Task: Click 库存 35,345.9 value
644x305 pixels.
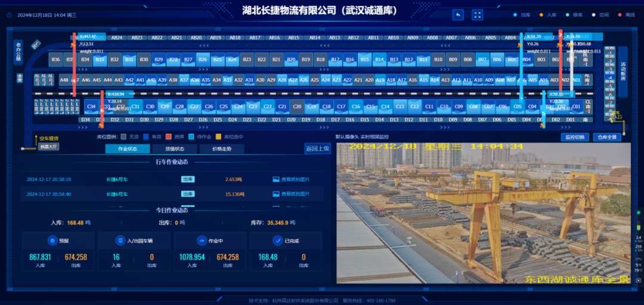Action: coord(278,223)
